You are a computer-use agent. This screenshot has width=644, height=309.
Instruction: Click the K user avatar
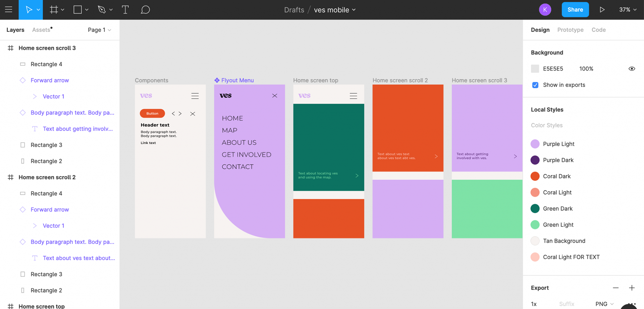pyautogui.click(x=545, y=10)
